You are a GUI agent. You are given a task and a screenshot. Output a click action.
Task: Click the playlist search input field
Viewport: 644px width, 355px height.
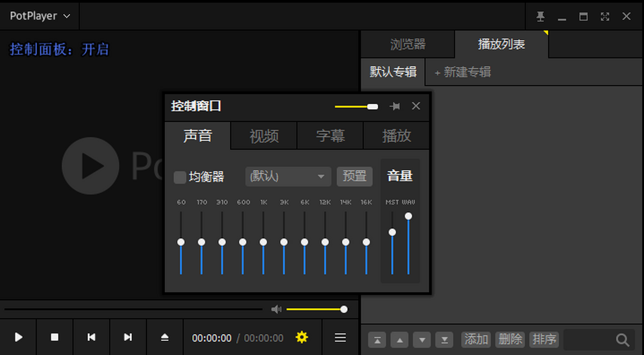pos(589,340)
